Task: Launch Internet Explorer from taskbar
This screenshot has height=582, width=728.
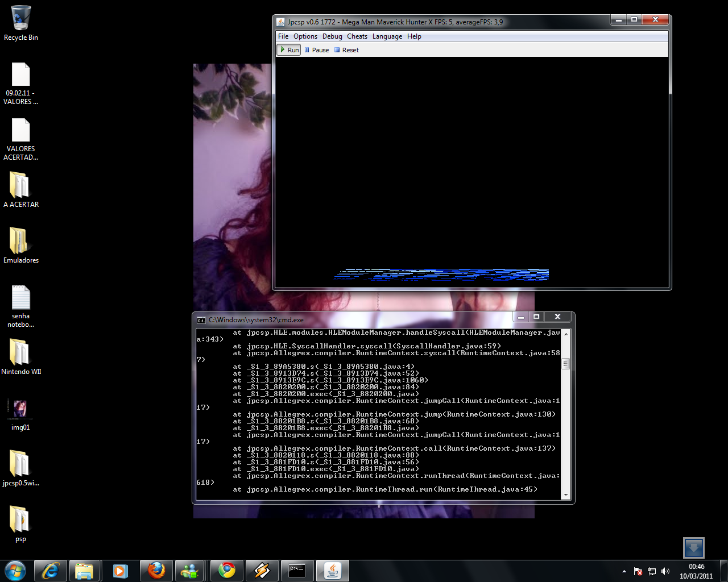Action: pos(51,571)
